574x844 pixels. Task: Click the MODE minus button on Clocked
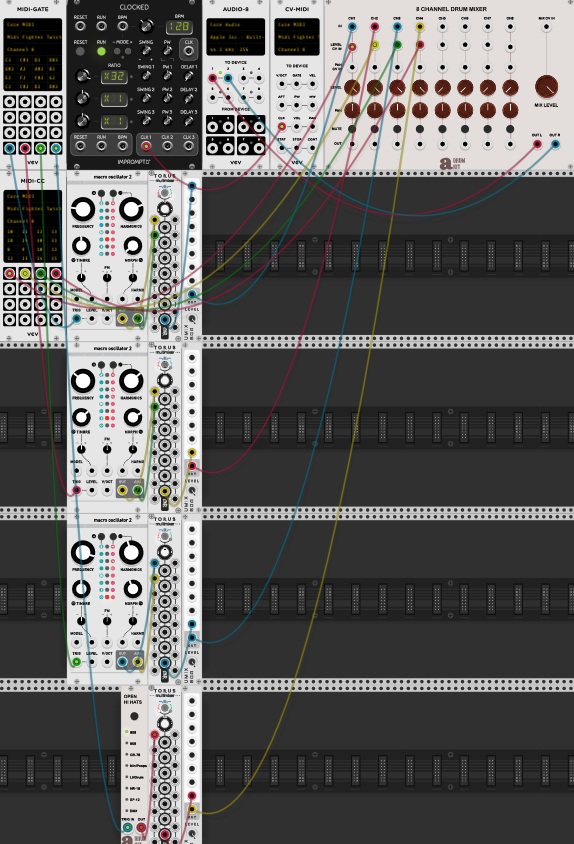117,51
